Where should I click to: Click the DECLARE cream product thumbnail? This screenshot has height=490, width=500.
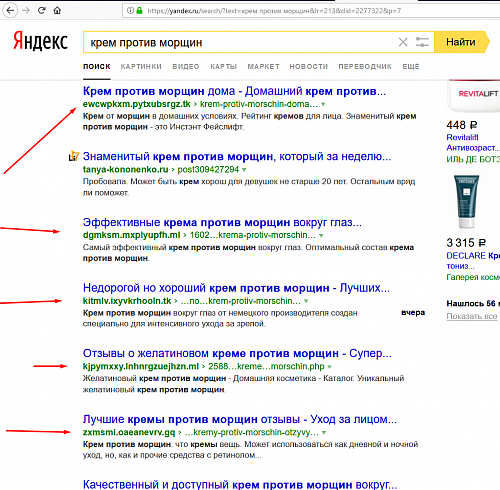[x=467, y=201]
